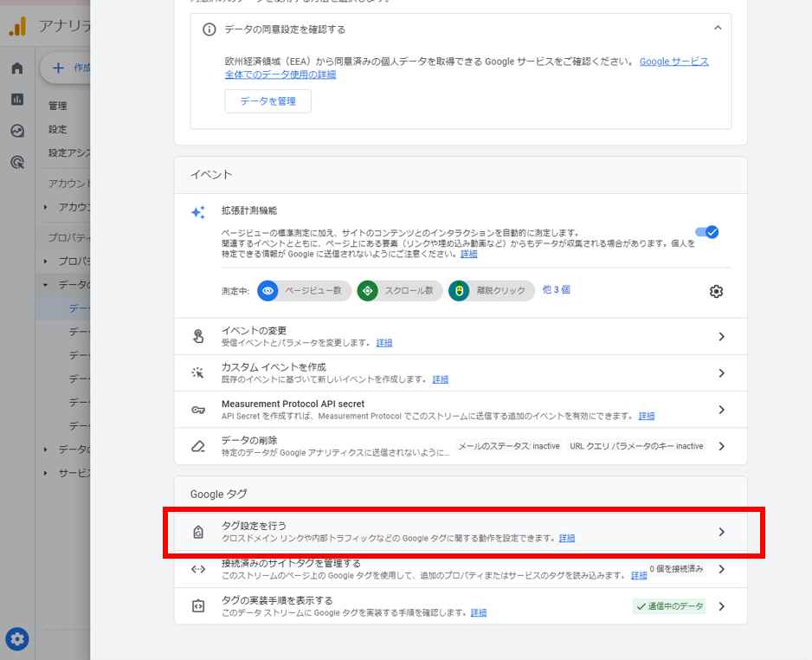The width and height of the screenshot is (812, 660).
Task: Open 全体でのデータ使用の詳細 link
Action: (280, 74)
